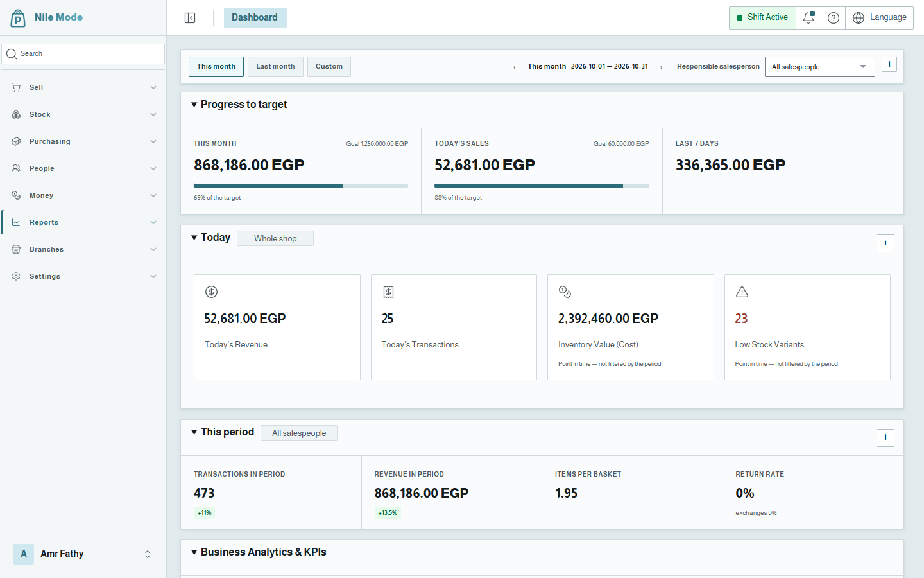The height and width of the screenshot is (578, 924).
Task: Collapse the sidebar with the panel icon
Action: (x=190, y=18)
